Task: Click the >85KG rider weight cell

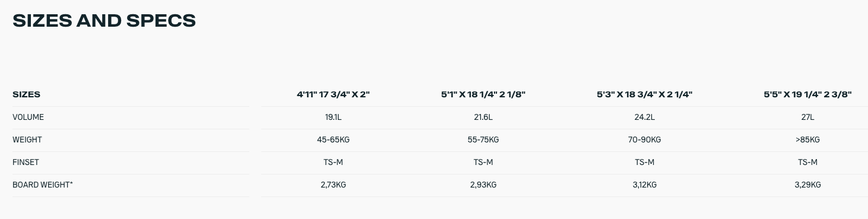Action: 807,139
